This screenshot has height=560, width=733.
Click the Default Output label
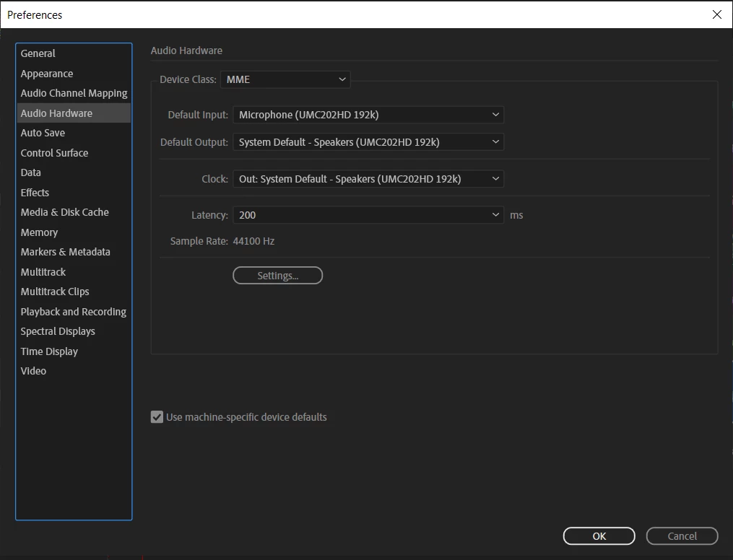coord(194,142)
